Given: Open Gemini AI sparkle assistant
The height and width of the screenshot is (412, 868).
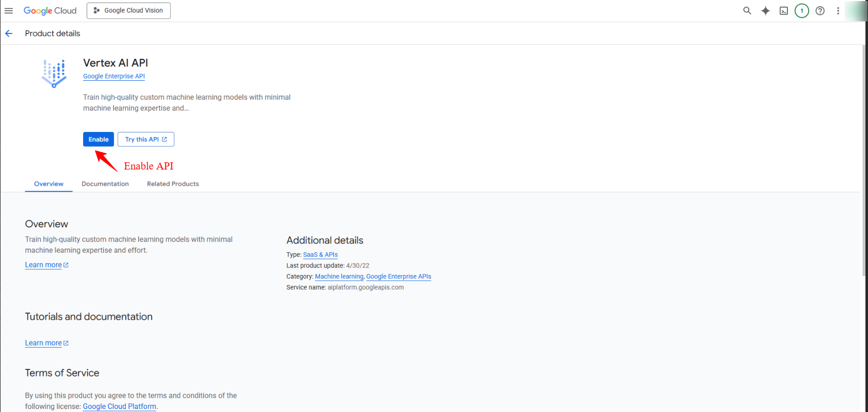Looking at the screenshot, I should (x=765, y=11).
